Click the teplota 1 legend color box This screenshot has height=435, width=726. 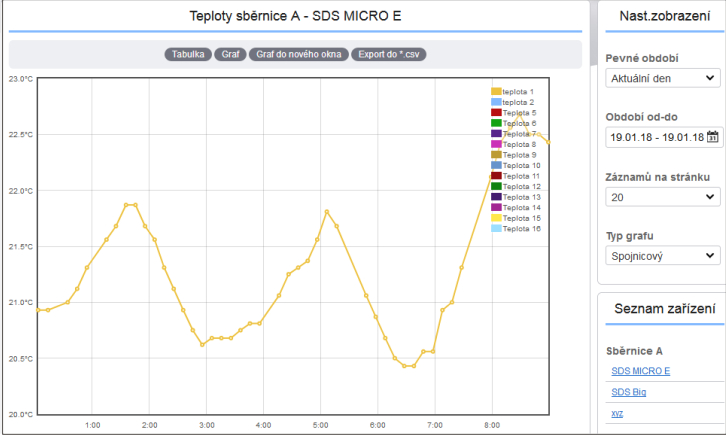pos(496,92)
